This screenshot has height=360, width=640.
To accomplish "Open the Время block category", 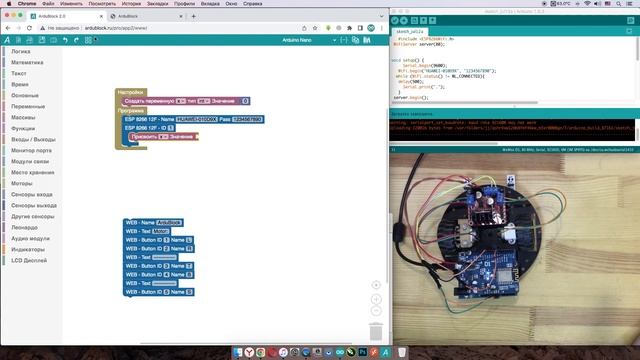I will pos(20,84).
